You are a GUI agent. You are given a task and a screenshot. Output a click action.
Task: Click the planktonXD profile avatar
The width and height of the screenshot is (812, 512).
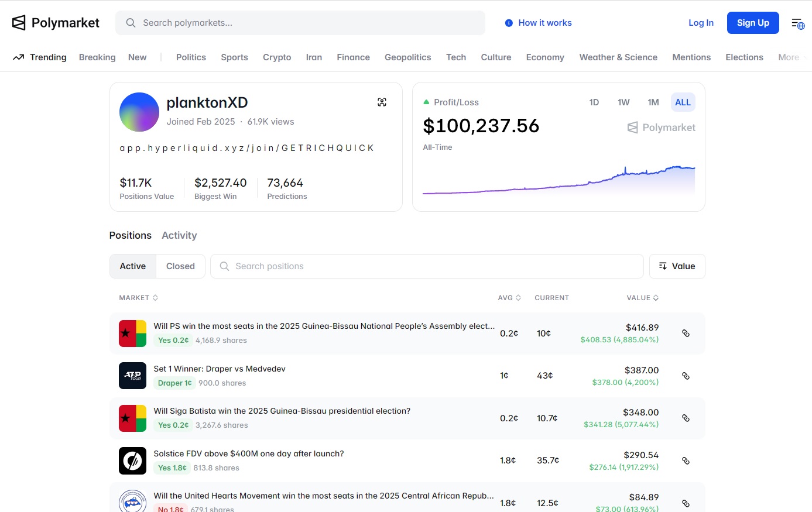coord(139,112)
